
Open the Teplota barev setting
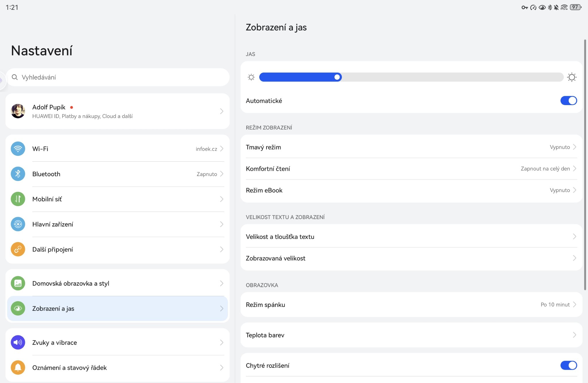point(411,335)
